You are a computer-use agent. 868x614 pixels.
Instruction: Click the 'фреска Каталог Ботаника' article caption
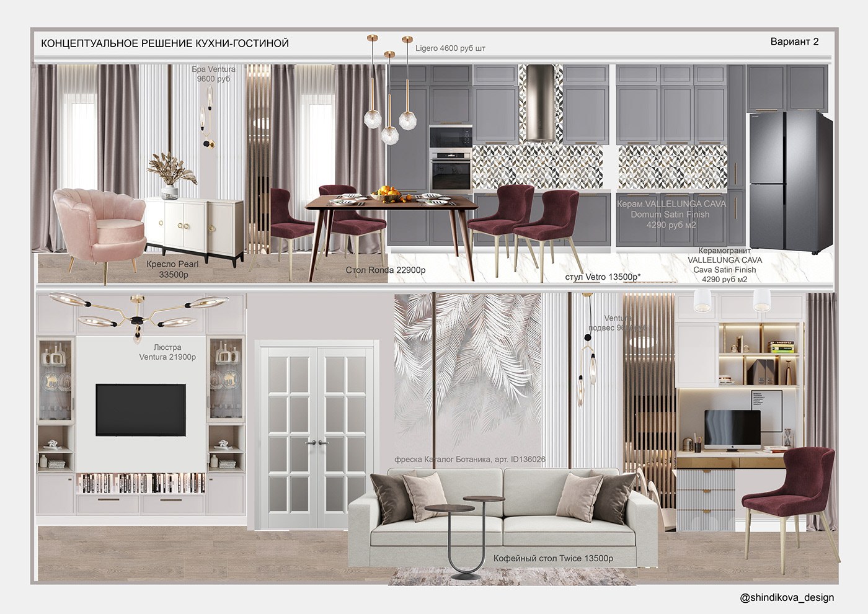pos(470,460)
